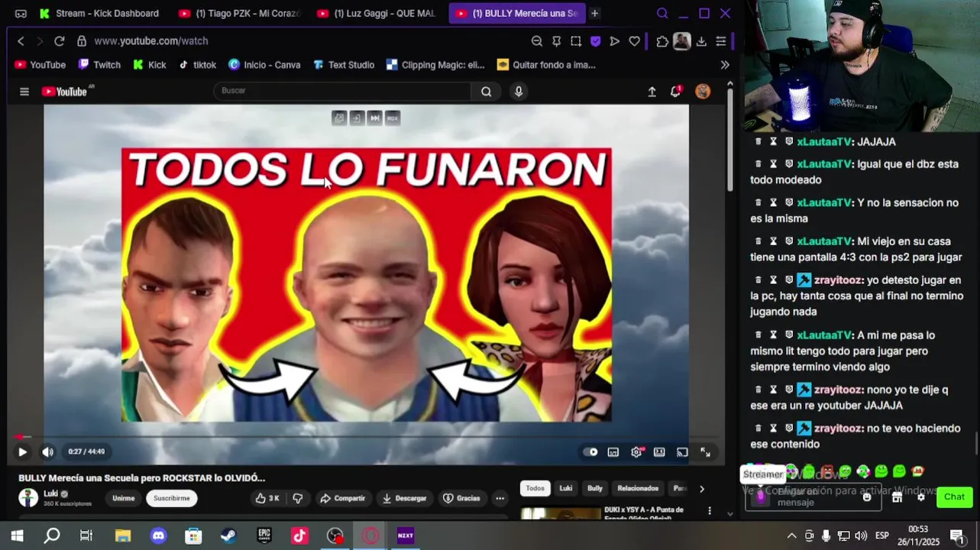Select the Luki filter chip
Screen dimensions: 980x550
click(x=566, y=488)
